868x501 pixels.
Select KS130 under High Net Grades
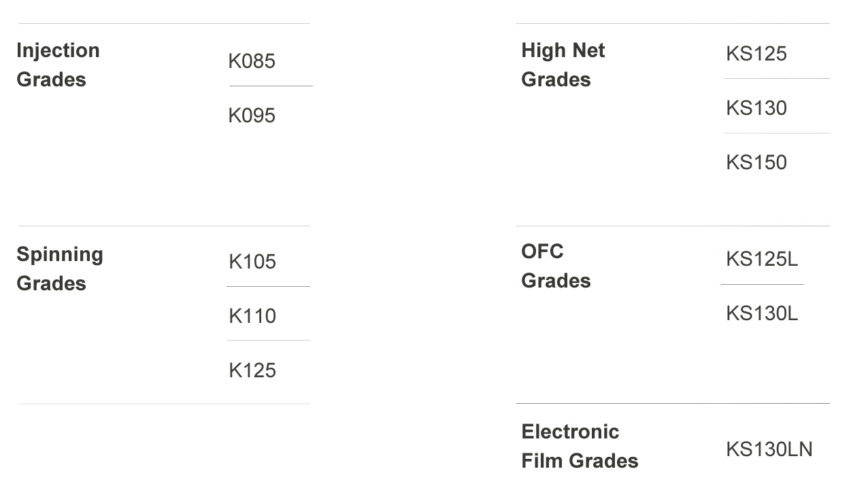(756, 108)
